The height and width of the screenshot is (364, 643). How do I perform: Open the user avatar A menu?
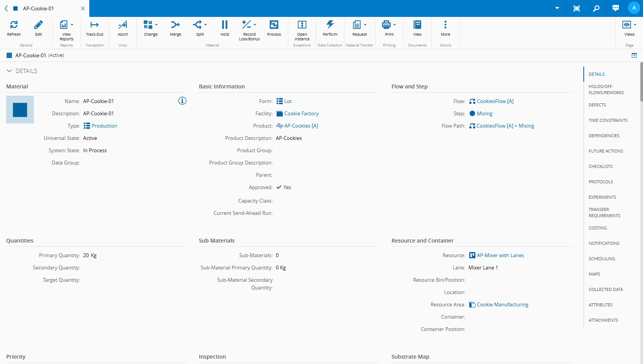tap(634, 8)
